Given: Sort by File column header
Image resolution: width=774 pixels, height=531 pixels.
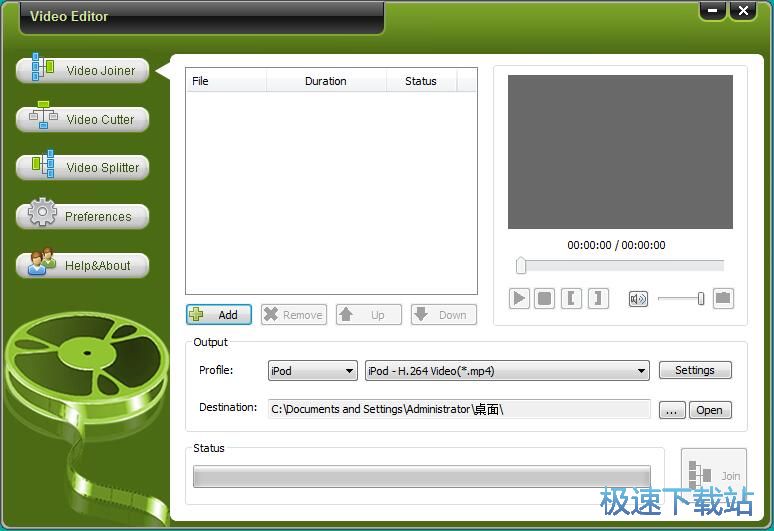Looking at the screenshot, I should coord(226,81).
